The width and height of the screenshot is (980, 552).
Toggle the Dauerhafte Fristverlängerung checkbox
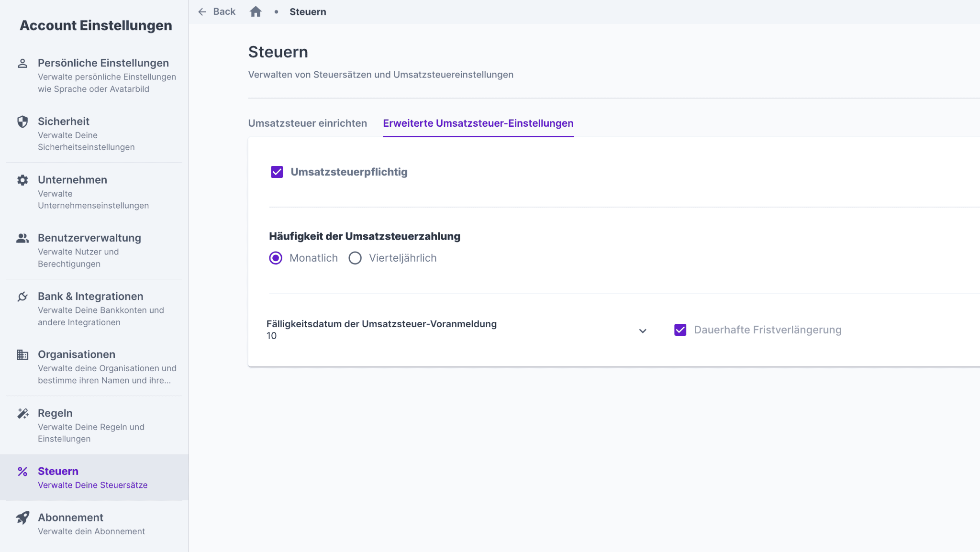(680, 330)
